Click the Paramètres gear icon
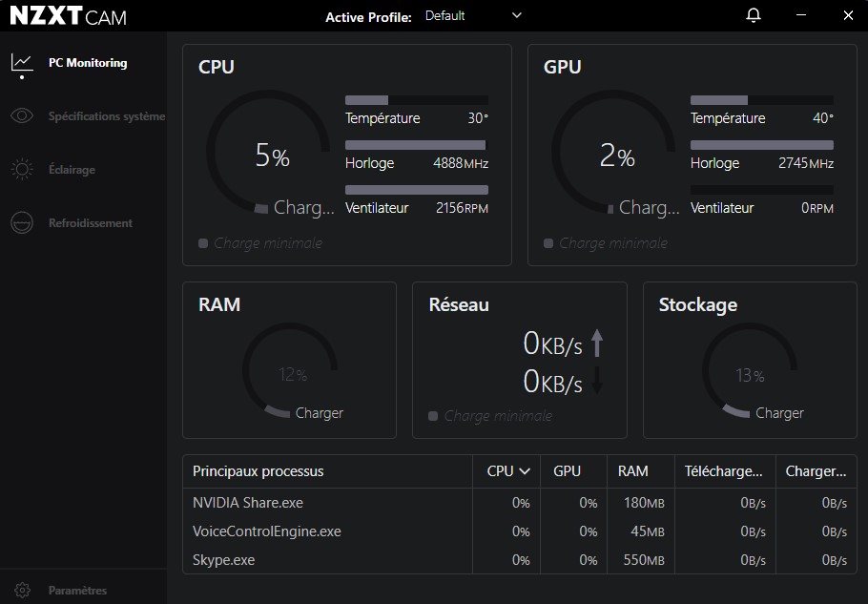Screen dimensions: 868x604 [x=22, y=591]
